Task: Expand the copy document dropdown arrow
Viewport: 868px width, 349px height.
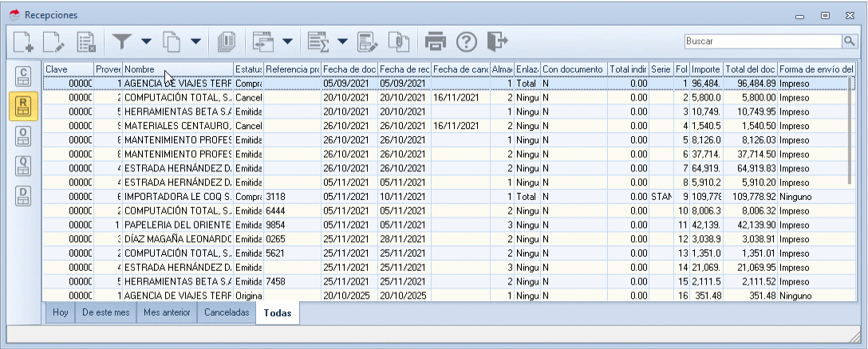Action: coord(195,41)
